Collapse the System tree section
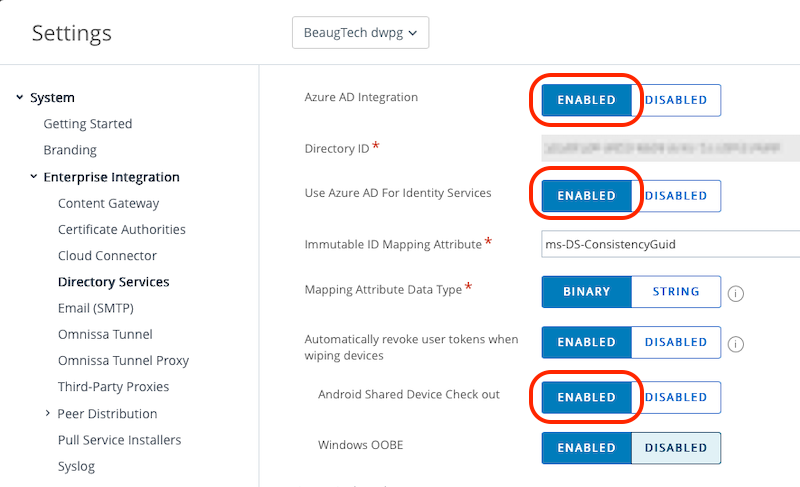 coord(20,98)
